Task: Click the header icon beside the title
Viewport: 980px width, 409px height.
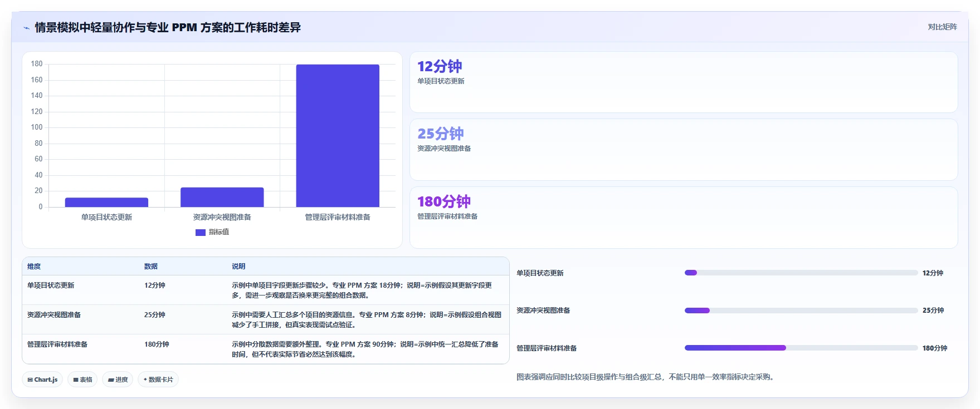Action: click(26, 28)
